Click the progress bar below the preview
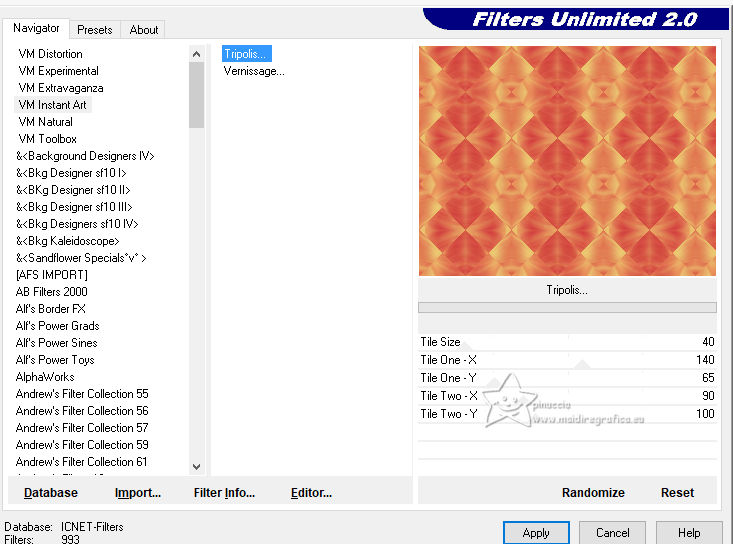Viewport: 733px width, 544px height. click(x=567, y=308)
